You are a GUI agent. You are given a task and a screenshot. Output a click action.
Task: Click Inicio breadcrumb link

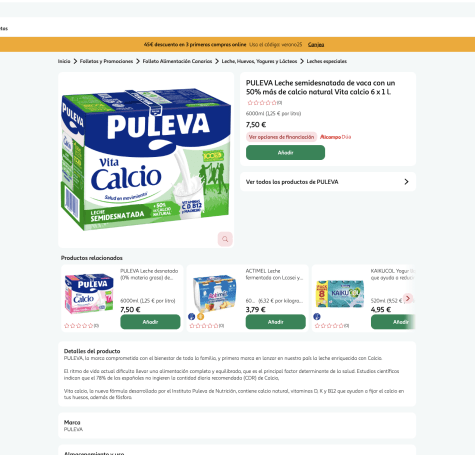[64, 61]
